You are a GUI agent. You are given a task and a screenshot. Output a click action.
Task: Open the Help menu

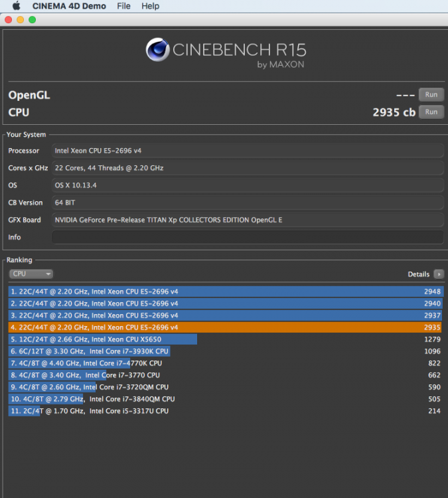click(x=150, y=6)
